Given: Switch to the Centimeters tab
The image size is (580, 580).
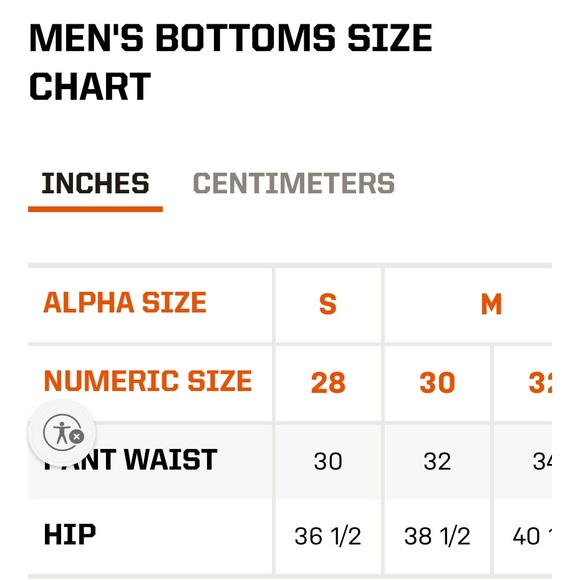Looking at the screenshot, I should pos(294,183).
